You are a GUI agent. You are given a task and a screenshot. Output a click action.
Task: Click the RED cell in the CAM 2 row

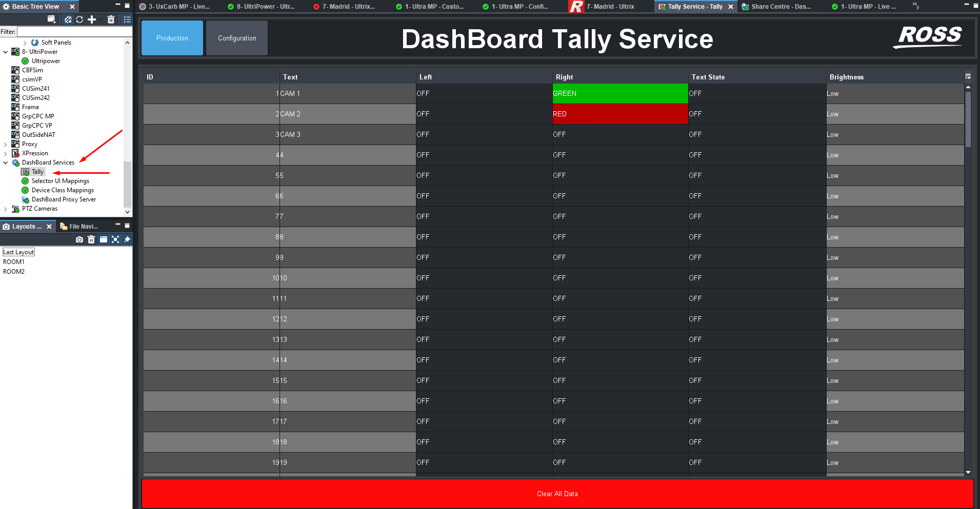620,114
